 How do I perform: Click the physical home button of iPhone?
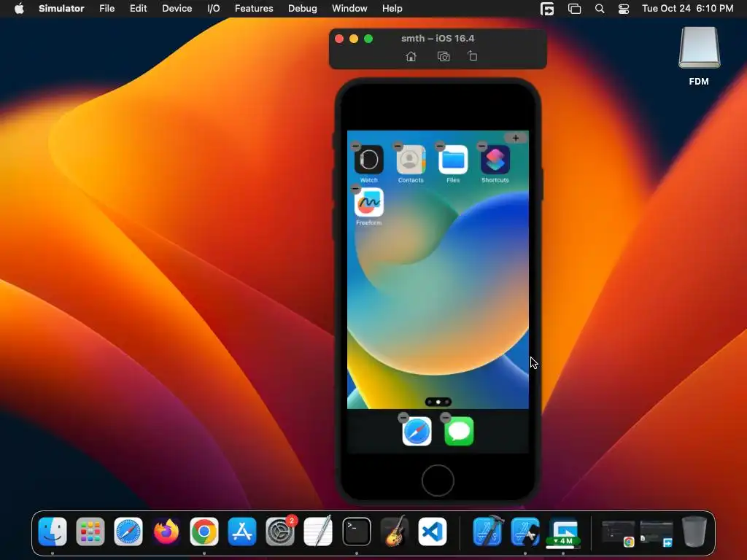coord(438,480)
